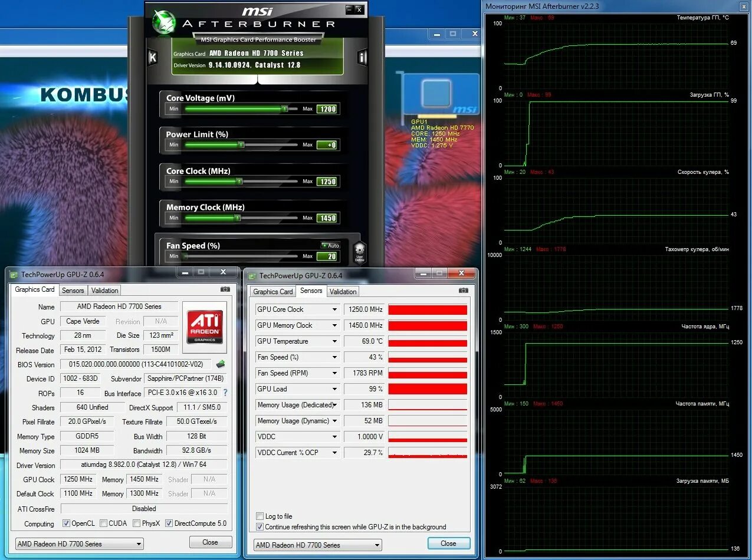This screenshot has height=560, width=752.
Task: Click the BIOS save chip icon in GPU-Z
Action: click(221, 364)
